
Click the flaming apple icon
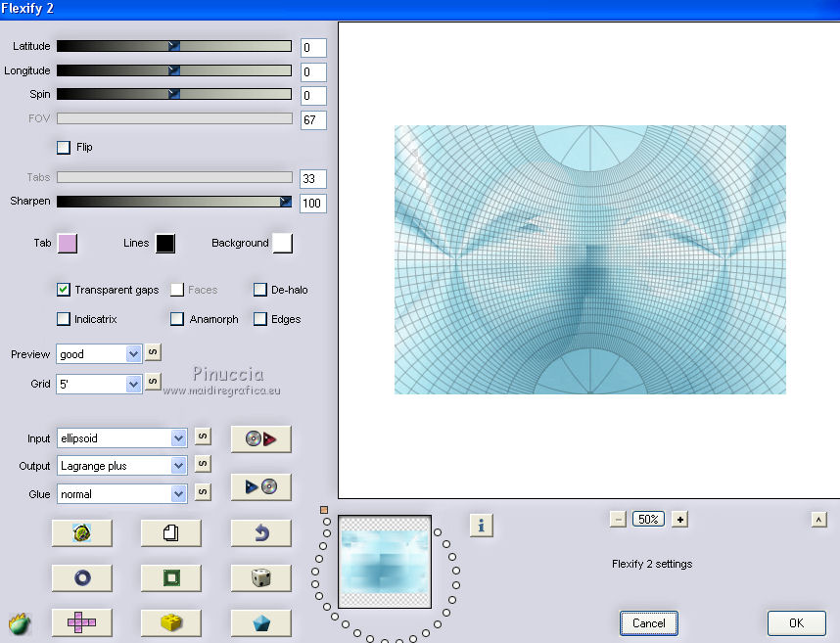point(20,623)
